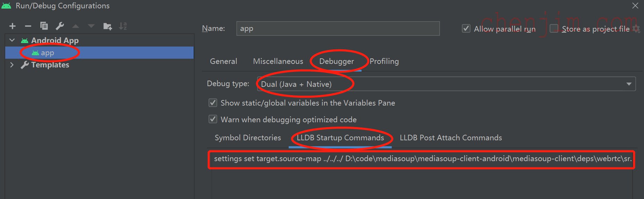Switch to the Profiling tab

384,61
